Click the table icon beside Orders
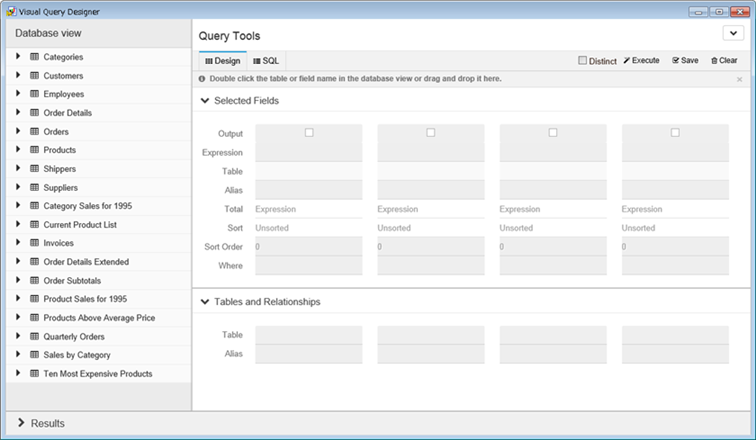This screenshot has height=440, width=756. 34,132
